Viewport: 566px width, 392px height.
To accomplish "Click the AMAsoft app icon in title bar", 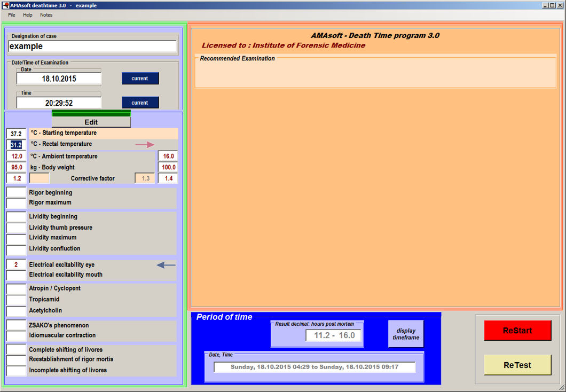I will [x=5, y=5].
